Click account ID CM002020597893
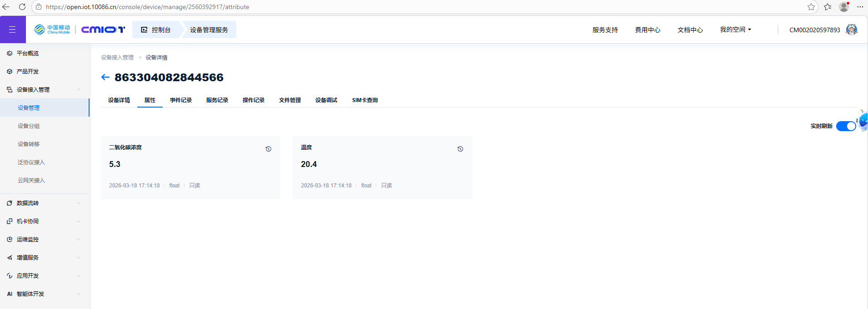Image resolution: width=868 pixels, height=309 pixels. point(815,30)
